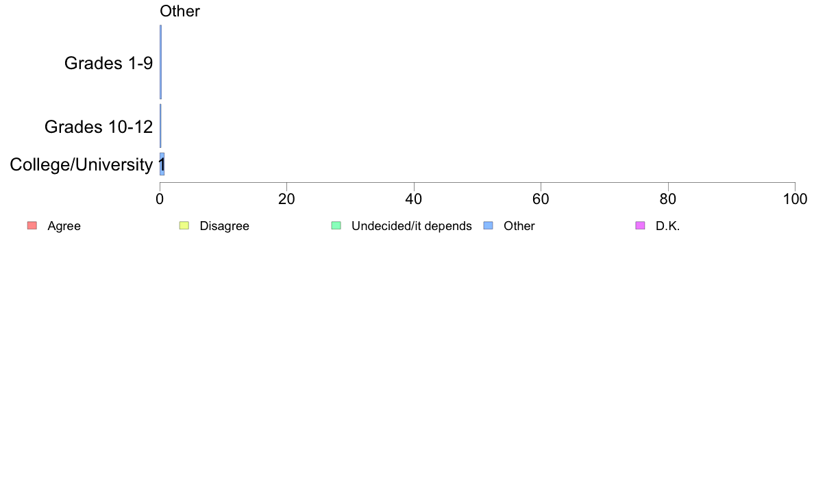Click the purple D.K. legend swatch
The width and height of the screenshot is (814, 504).
point(640,225)
